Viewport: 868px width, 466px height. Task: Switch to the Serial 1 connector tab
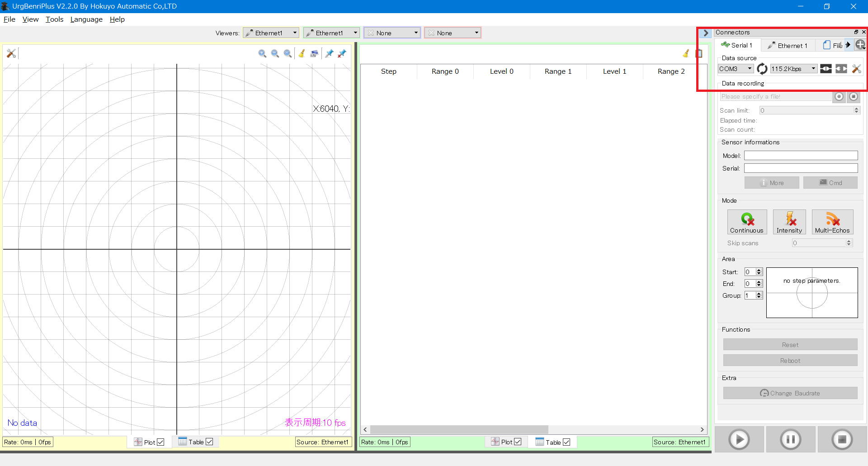click(x=737, y=45)
